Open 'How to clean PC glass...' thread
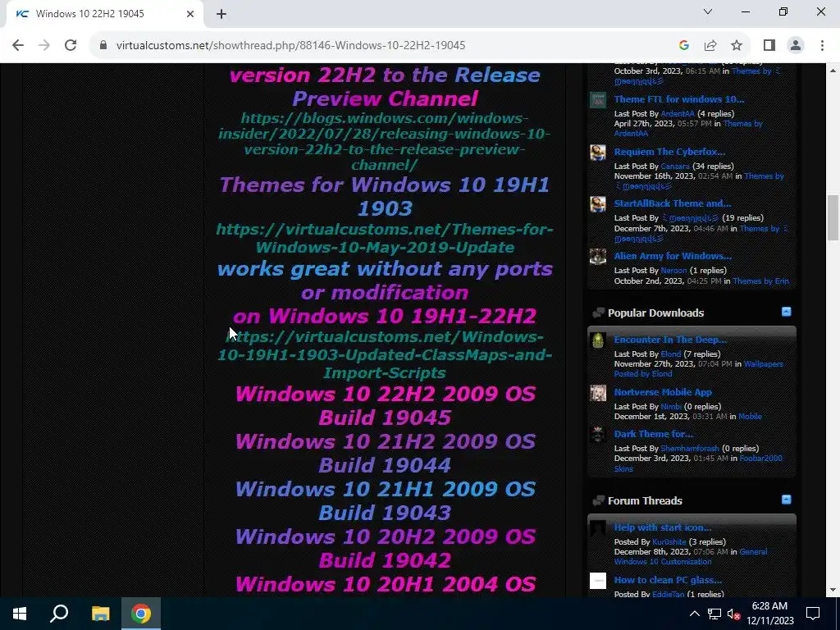The width and height of the screenshot is (840, 630). click(x=668, y=580)
